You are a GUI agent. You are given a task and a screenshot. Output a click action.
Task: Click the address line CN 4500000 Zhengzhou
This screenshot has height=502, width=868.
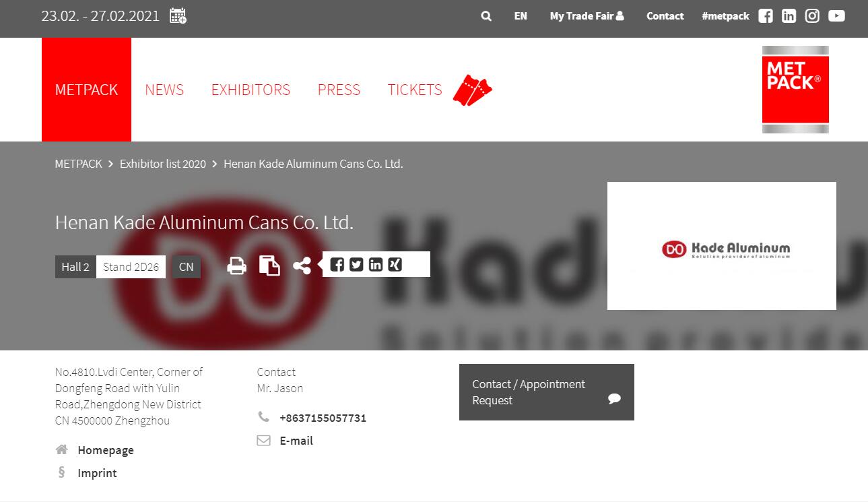coord(112,420)
